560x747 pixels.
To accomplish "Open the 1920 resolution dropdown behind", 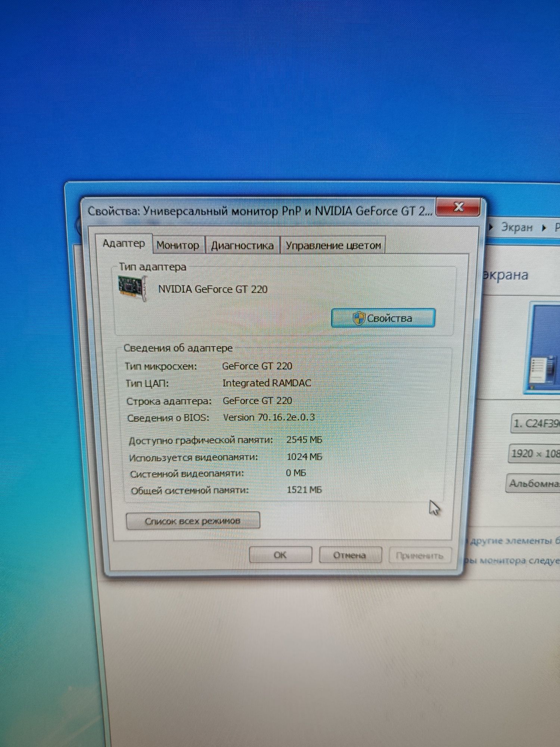I will tap(534, 454).
